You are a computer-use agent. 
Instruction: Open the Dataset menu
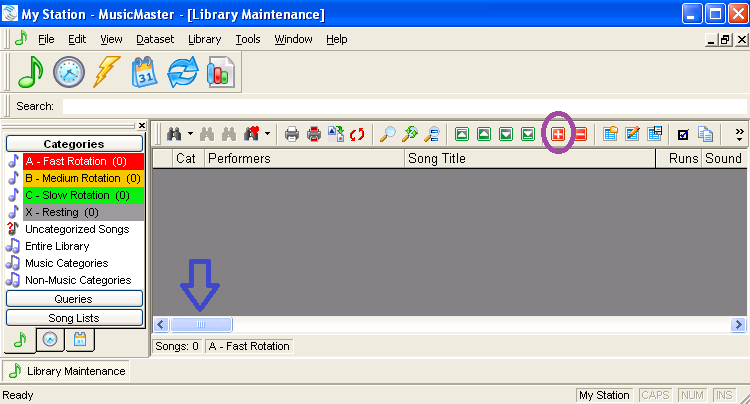tap(155, 39)
